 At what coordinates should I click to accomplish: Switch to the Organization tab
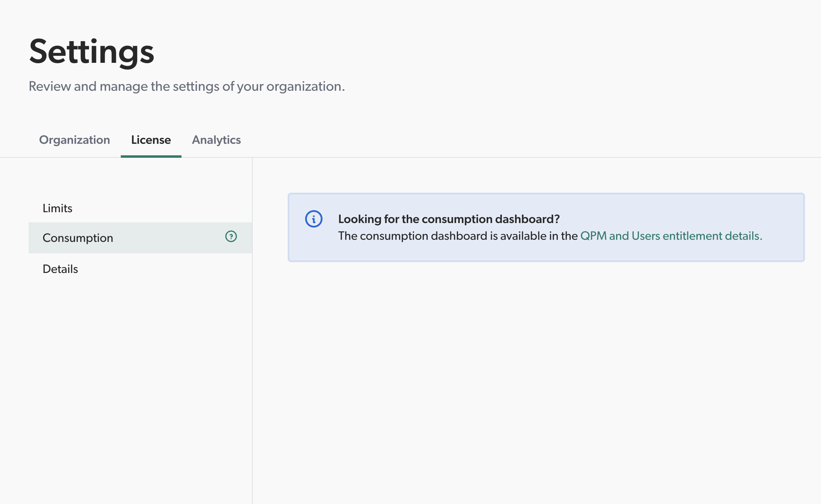click(x=74, y=140)
